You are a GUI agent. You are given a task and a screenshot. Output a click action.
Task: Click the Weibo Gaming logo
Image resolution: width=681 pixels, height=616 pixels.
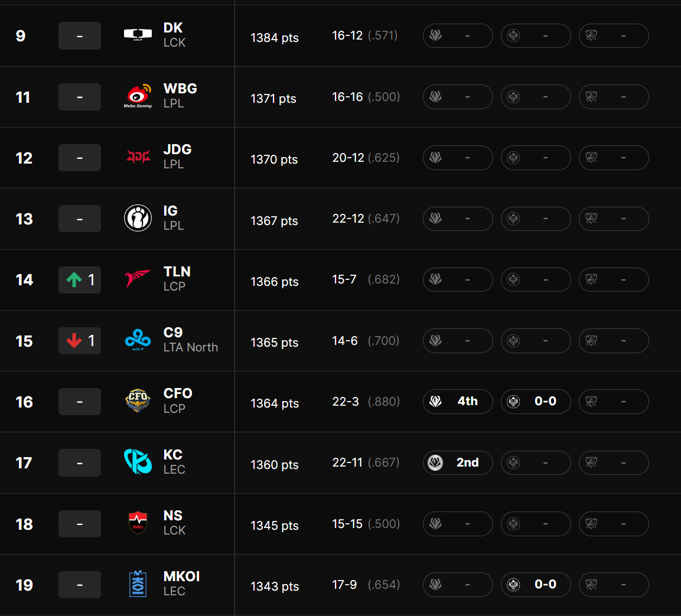coord(138,96)
